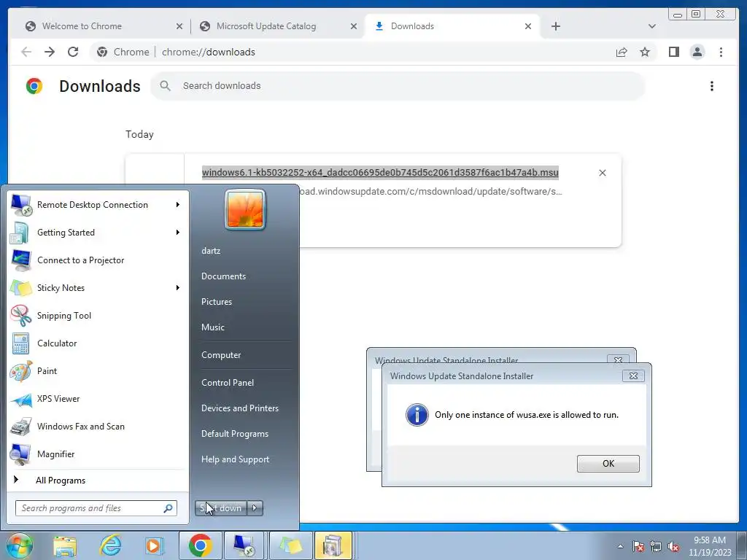
Task: Click the share page icon
Action: click(x=622, y=52)
